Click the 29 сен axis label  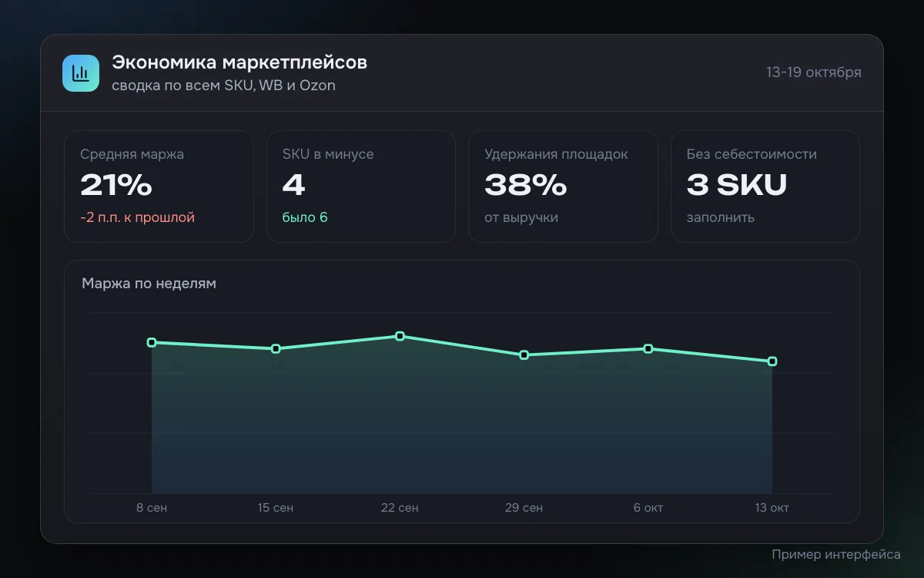coord(524,508)
